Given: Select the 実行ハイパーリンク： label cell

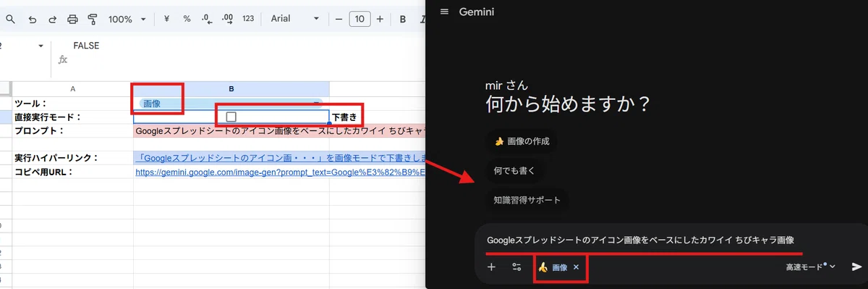Looking at the screenshot, I should [72, 158].
